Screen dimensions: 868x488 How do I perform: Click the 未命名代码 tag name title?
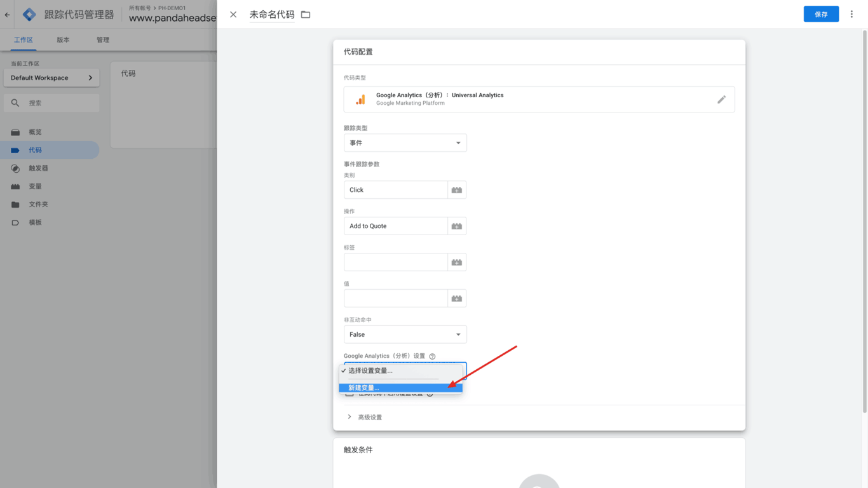click(x=271, y=15)
